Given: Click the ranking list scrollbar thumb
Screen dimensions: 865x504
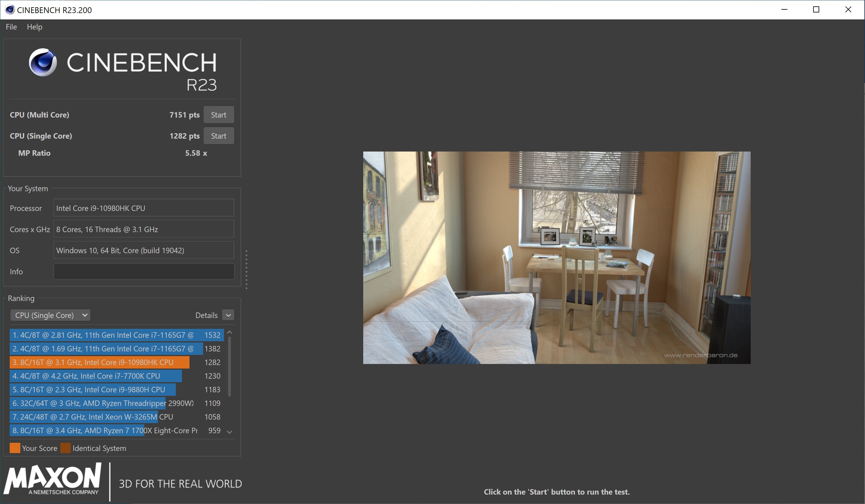Looking at the screenshot, I should pyautogui.click(x=230, y=367).
